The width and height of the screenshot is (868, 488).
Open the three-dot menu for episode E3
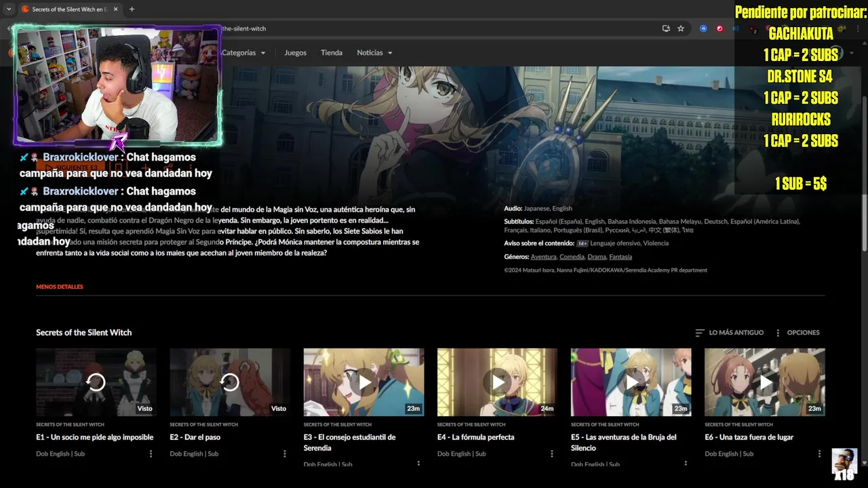418,464
